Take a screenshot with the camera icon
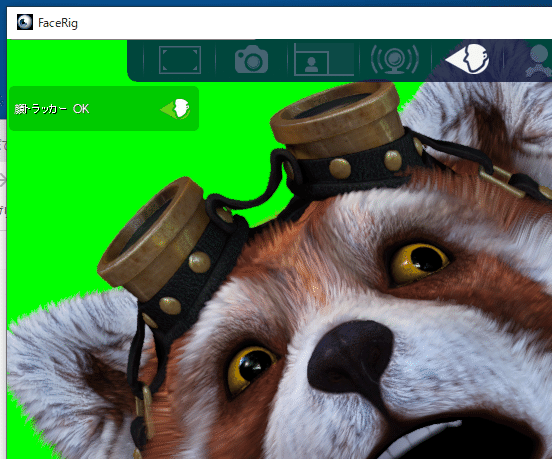Image resolution: width=552 pixels, height=459 pixels. 251,59
